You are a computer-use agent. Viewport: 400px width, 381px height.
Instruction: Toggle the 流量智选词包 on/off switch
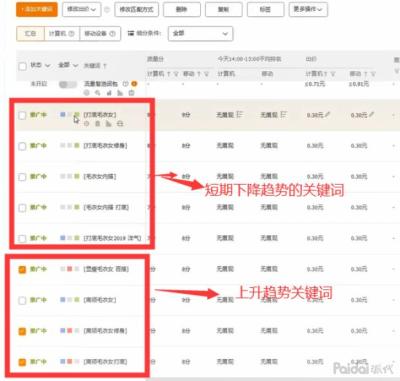(x=68, y=84)
